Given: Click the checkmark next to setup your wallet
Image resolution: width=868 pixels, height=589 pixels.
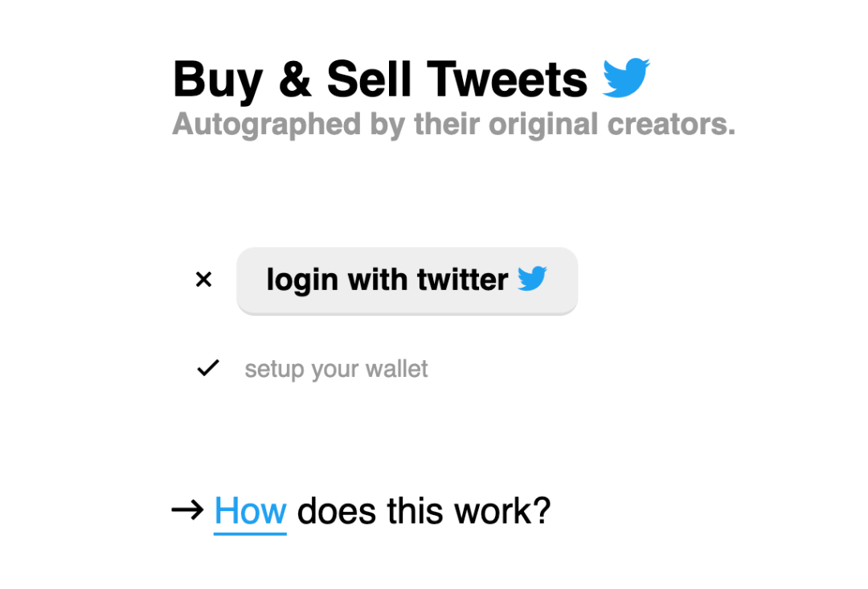Looking at the screenshot, I should point(208,369).
